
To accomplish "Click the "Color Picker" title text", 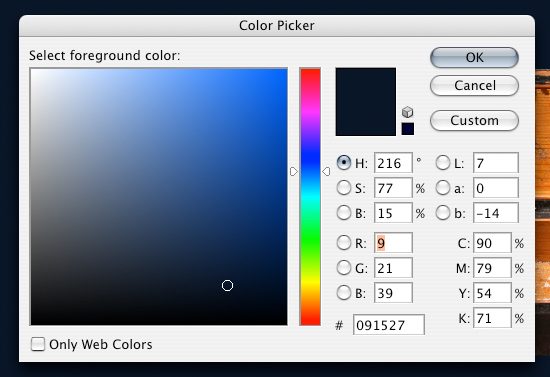I will tap(277, 26).
